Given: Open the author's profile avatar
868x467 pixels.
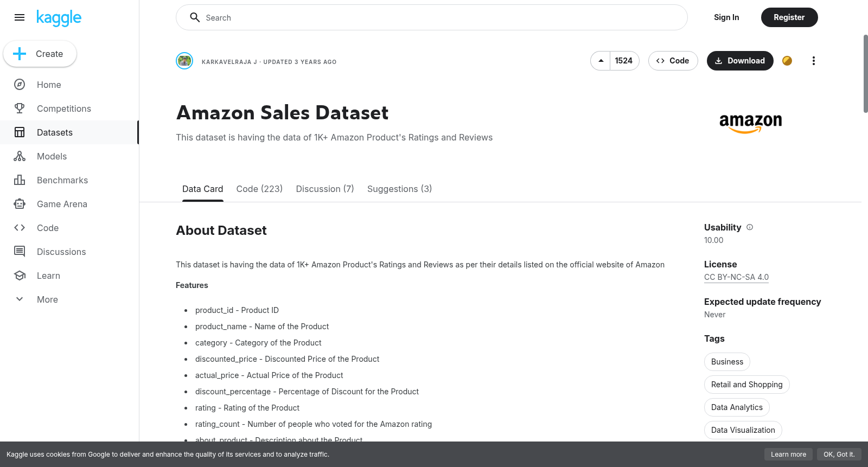Looking at the screenshot, I should pos(184,61).
